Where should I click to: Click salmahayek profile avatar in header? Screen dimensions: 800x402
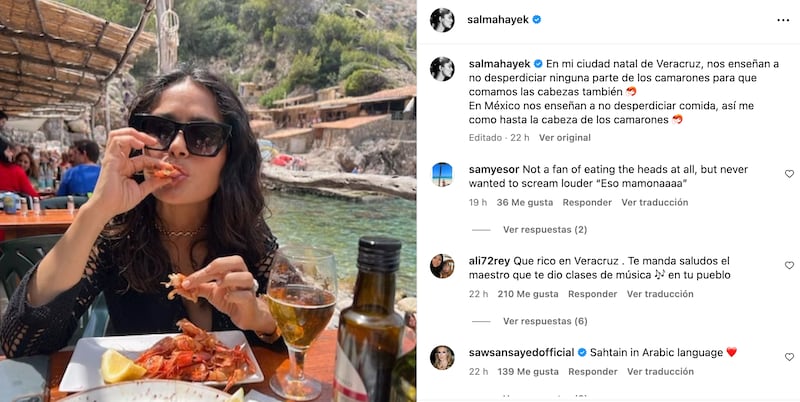click(x=442, y=19)
